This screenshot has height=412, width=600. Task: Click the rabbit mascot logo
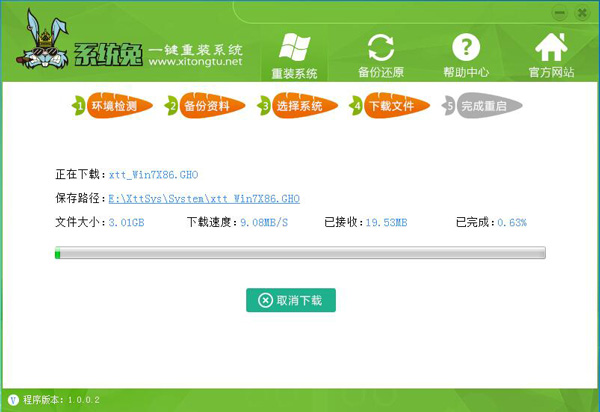[x=44, y=40]
